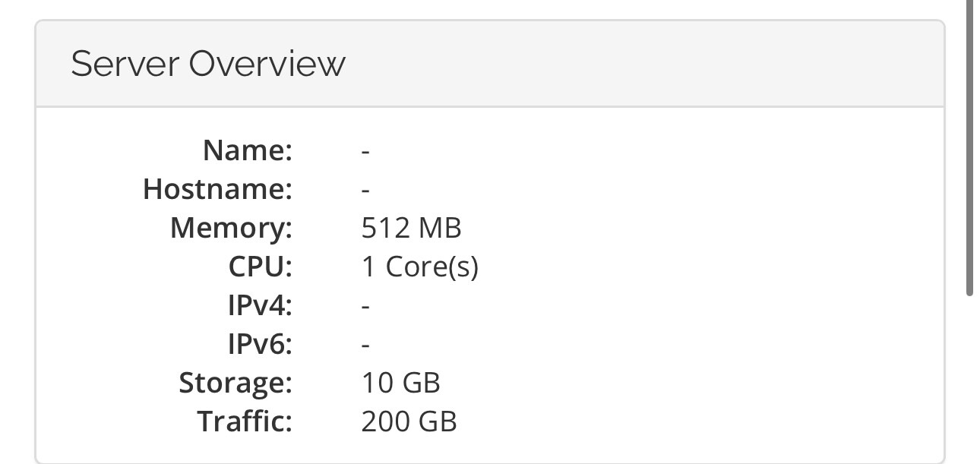Select the 512 MB memory value
Screen dimensions: 980x464
[x=411, y=228]
